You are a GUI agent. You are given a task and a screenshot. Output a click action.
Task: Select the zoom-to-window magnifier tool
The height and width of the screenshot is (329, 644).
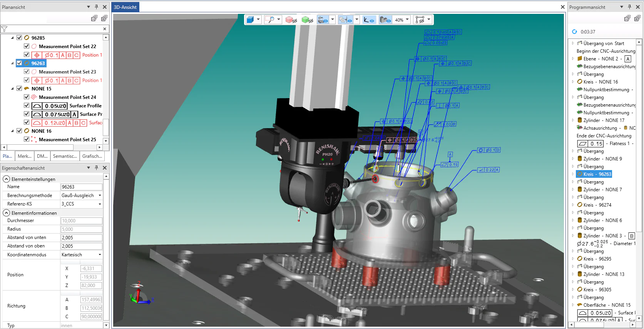pos(270,20)
